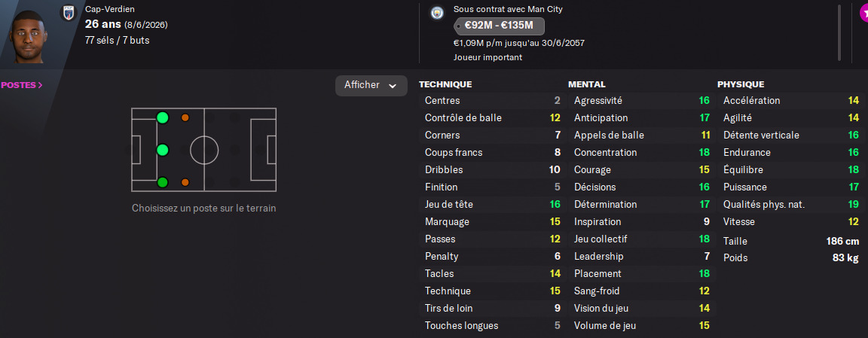Open the Afficher dropdown
Image resolution: width=868 pixels, height=338 pixels.
(x=371, y=86)
